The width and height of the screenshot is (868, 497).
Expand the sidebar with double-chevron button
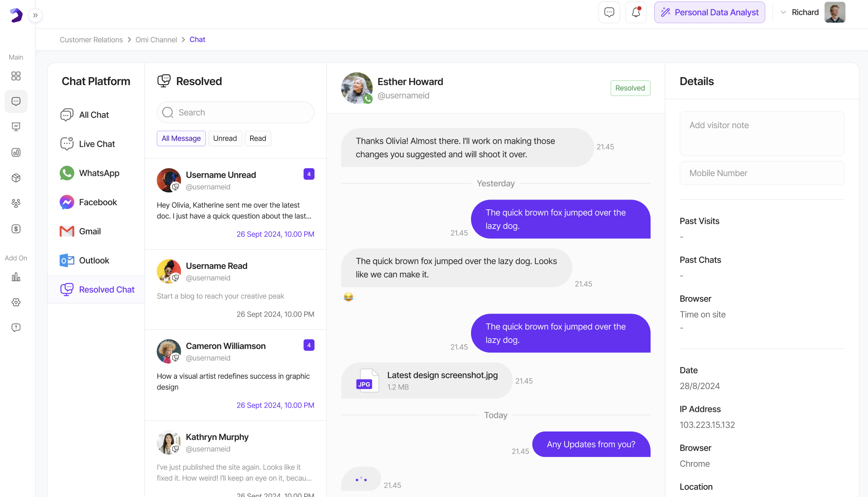point(35,15)
